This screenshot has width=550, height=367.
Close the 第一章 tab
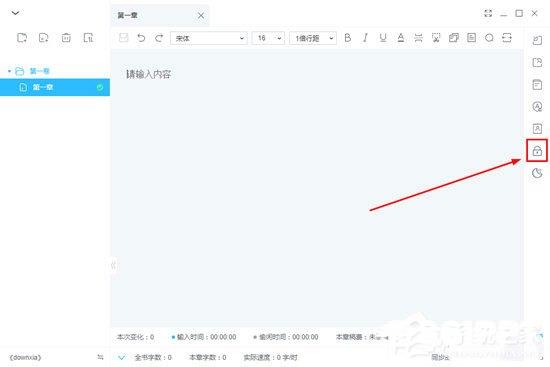[201, 15]
